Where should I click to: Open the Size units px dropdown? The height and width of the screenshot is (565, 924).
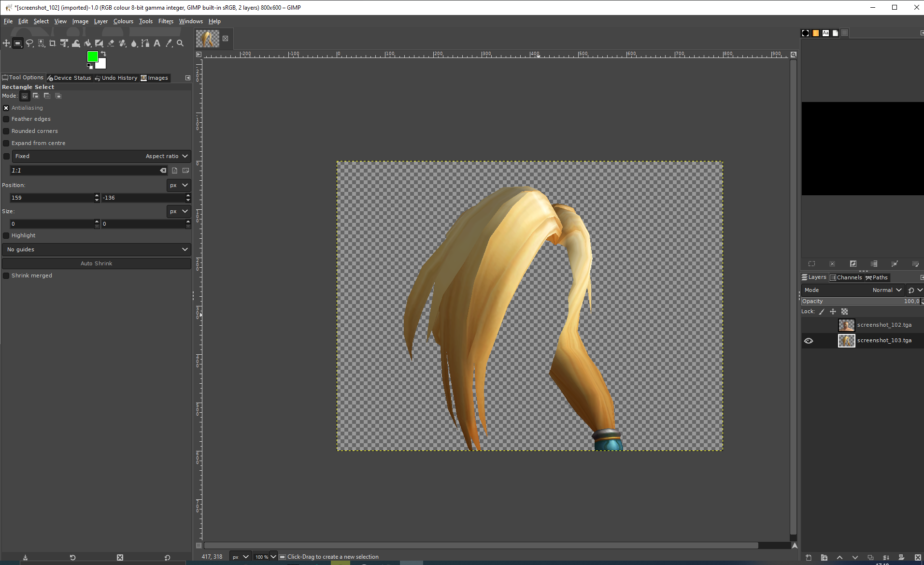point(179,211)
